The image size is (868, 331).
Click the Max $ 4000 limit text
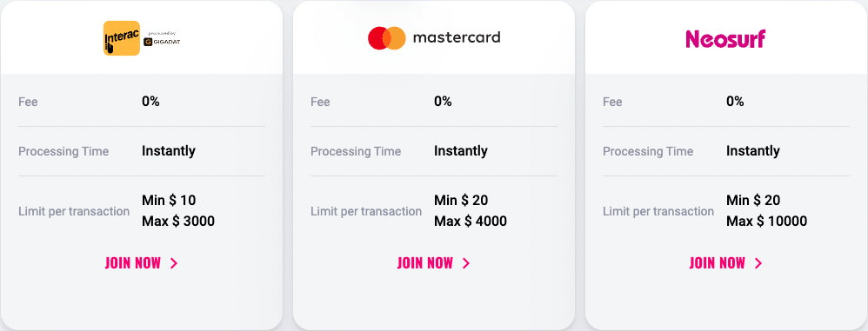click(471, 222)
